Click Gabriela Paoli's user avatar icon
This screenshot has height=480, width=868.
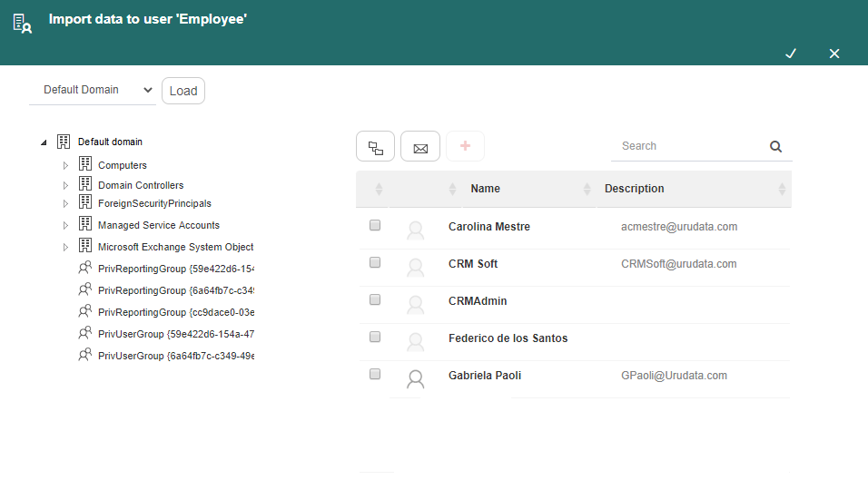tap(415, 378)
